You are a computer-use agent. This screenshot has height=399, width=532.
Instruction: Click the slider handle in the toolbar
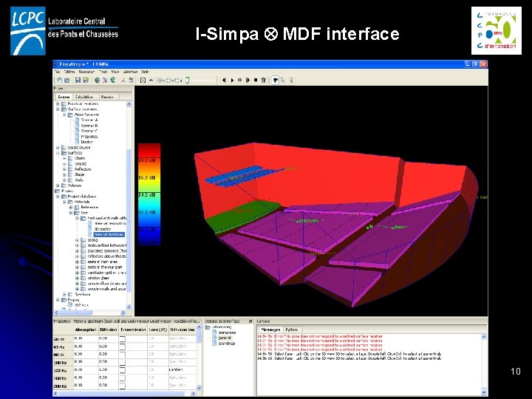click(x=187, y=80)
